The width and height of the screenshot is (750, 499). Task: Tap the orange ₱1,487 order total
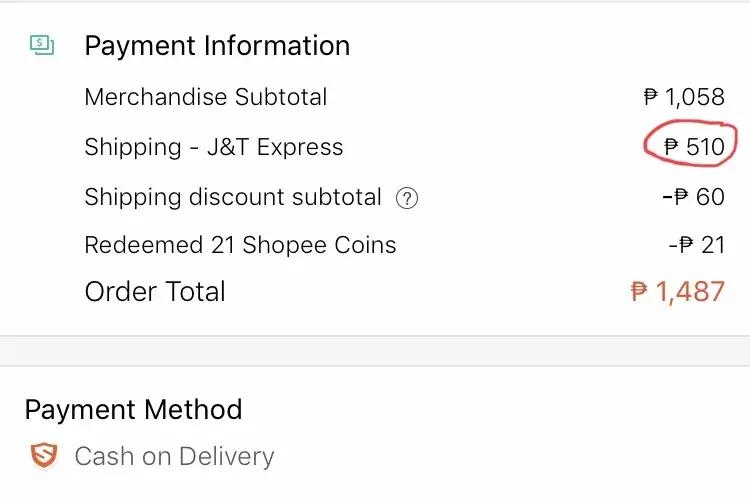click(x=678, y=292)
